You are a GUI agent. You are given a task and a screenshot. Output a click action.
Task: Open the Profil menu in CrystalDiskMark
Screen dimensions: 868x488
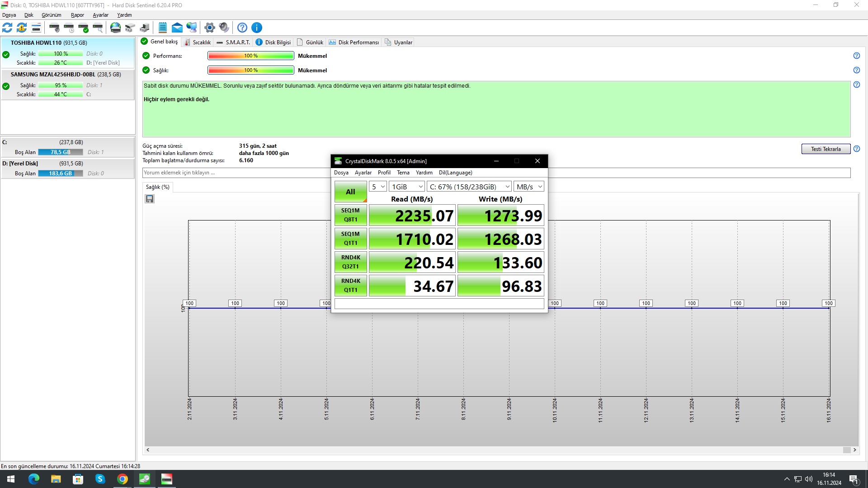pos(384,173)
